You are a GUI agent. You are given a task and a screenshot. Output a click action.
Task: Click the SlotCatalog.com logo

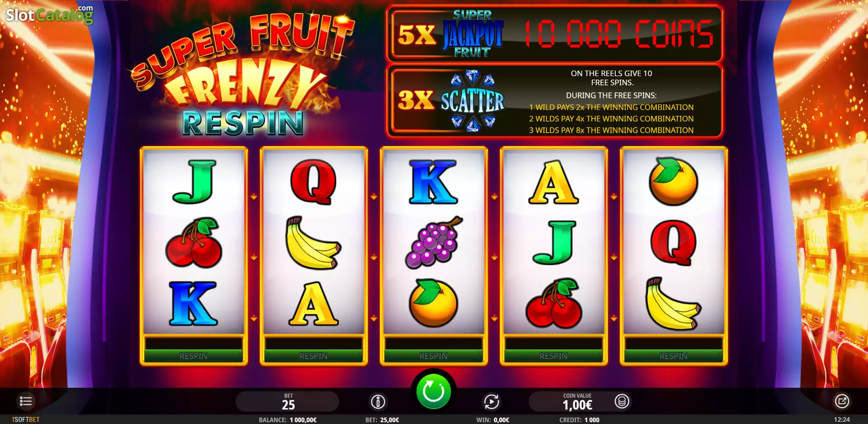[x=49, y=14]
